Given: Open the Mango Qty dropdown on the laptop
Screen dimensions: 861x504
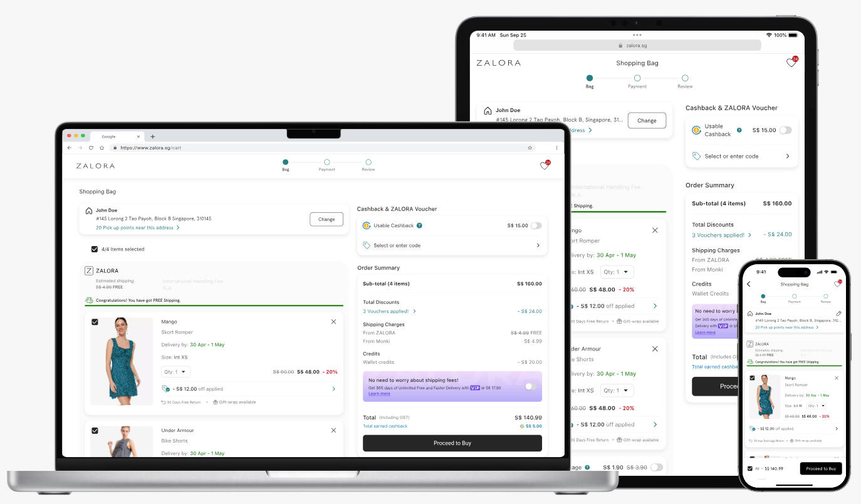Looking at the screenshot, I should (175, 372).
